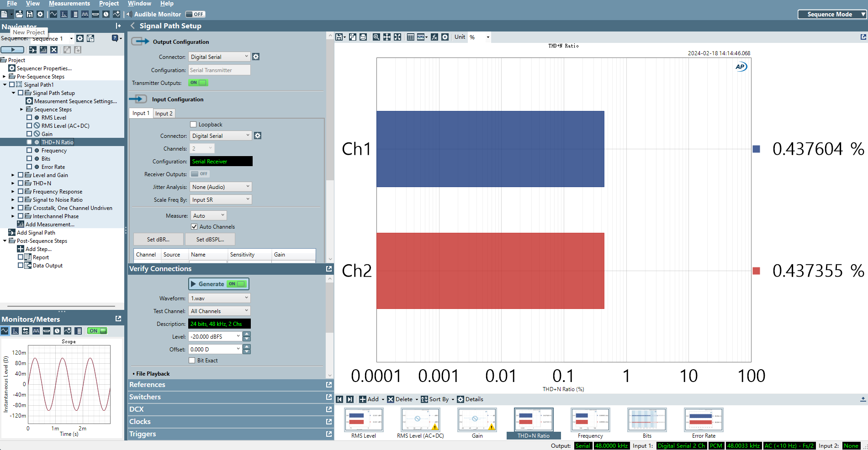
Task: Open the Measurements menu
Action: [69, 4]
